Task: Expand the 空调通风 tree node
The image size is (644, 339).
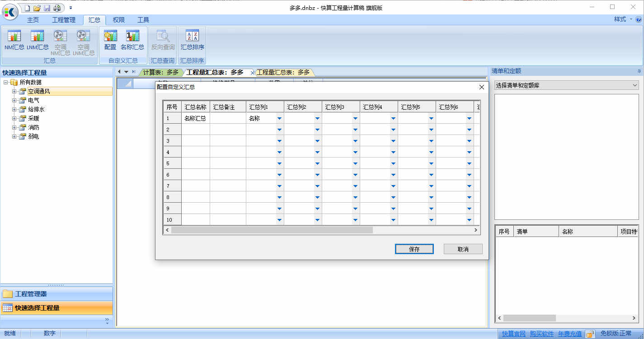Action: (x=14, y=91)
